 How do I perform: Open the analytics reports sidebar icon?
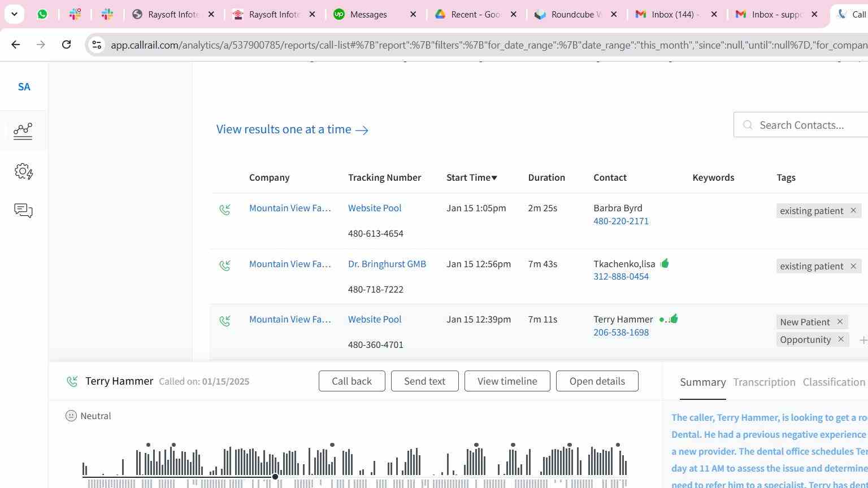pyautogui.click(x=23, y=131)
